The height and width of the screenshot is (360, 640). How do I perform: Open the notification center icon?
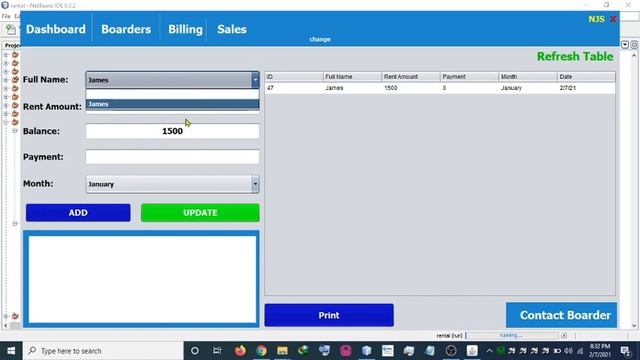tap(625, 351)
